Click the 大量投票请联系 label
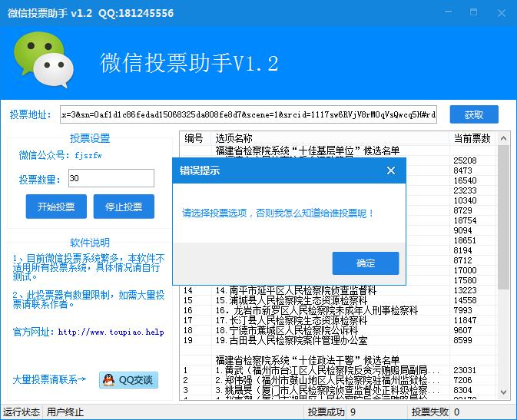 pos(49,380)
